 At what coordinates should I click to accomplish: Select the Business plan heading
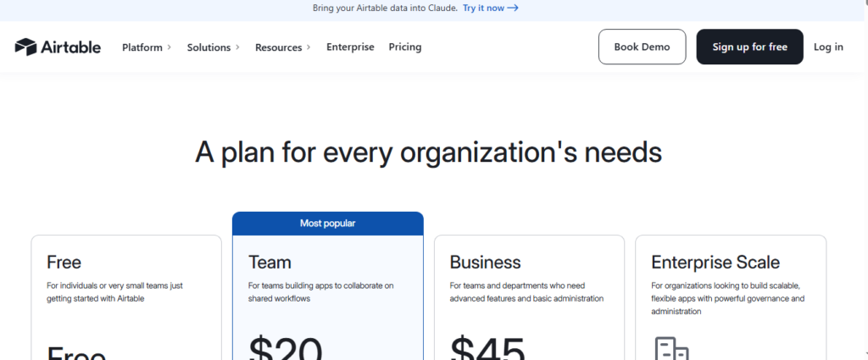[x=485, y=262]
